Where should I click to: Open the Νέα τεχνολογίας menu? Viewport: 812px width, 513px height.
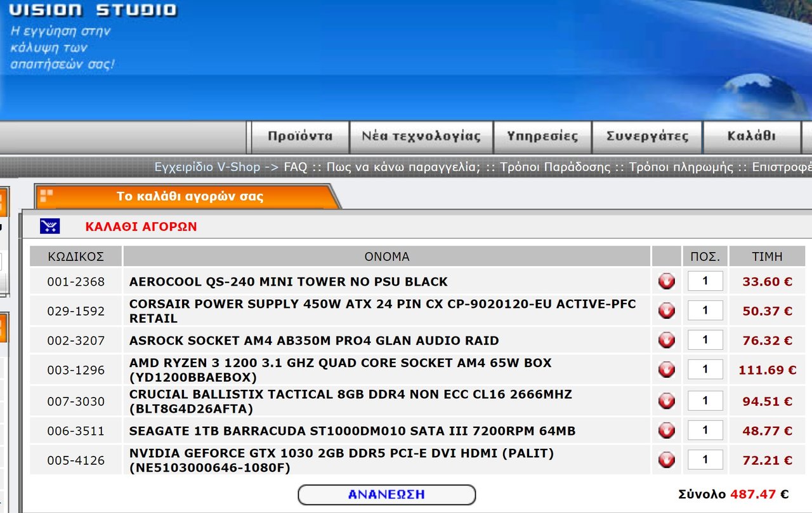click(421, 137)
